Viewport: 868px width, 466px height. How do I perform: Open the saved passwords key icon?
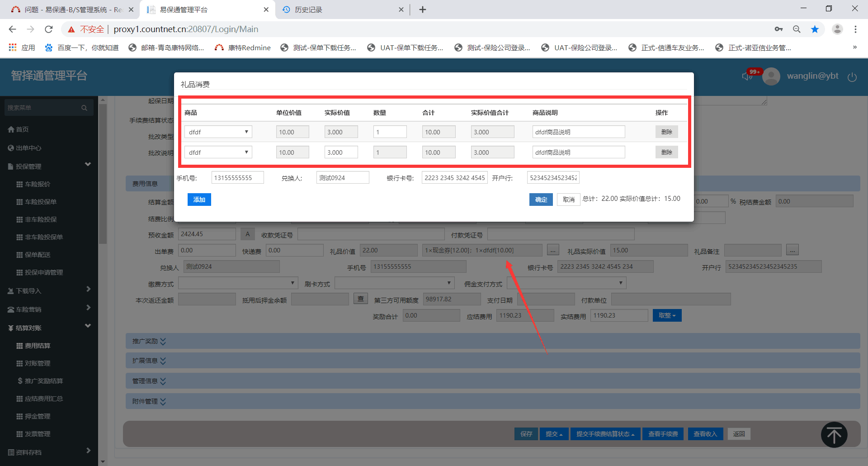tap(778, 29)
